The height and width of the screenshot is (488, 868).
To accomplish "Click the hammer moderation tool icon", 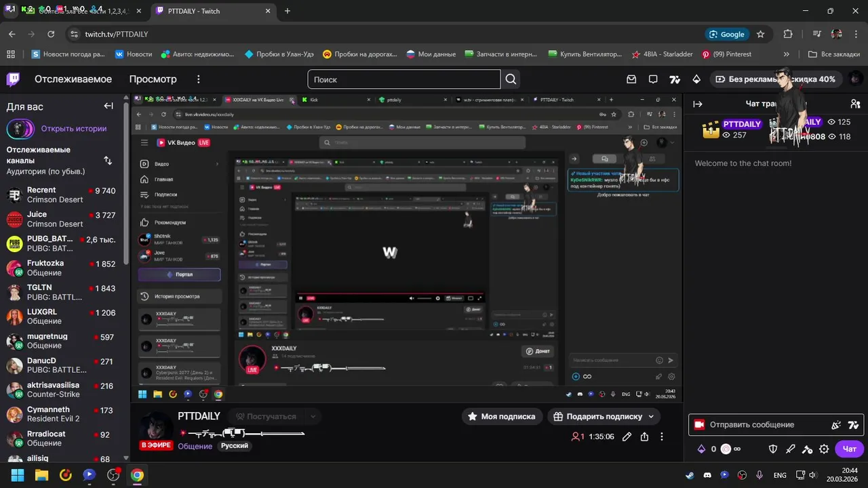I will (x=807, y=449).
